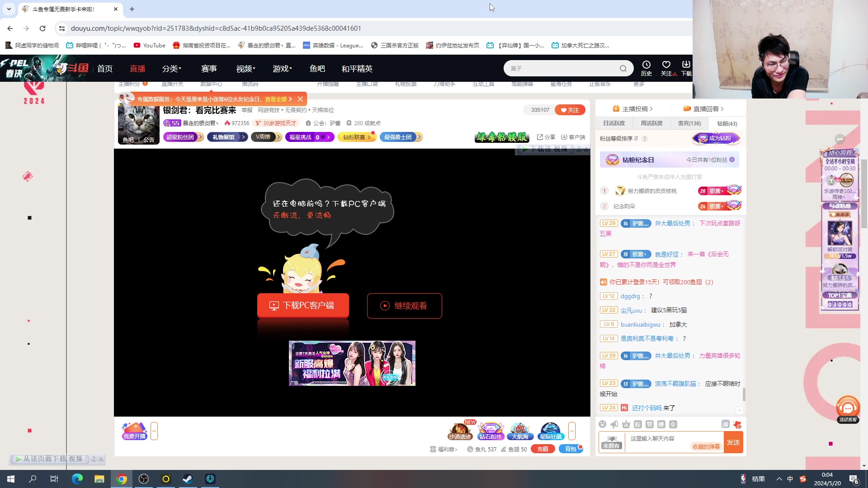868x488 pixels.
Task: Follow the streamer with 关注 button
Action: [x=570, y=110]
